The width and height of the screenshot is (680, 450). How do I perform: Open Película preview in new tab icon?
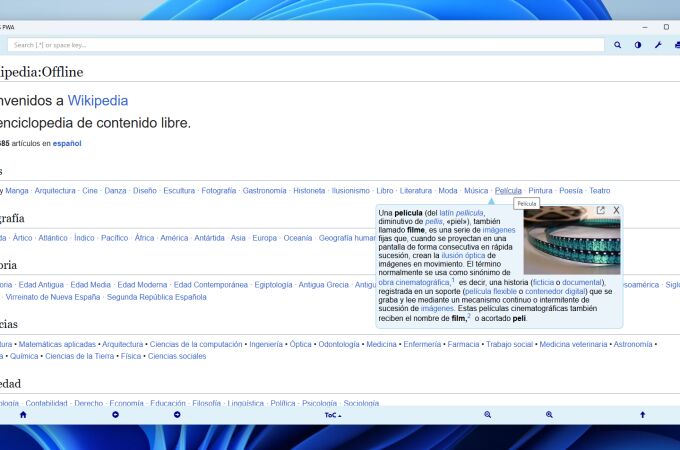(601, 210)
